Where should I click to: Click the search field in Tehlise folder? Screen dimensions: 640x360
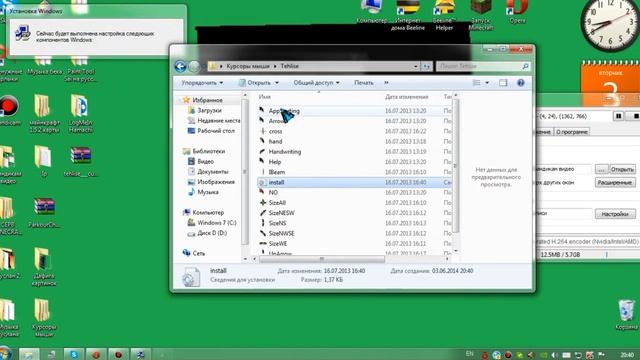coord(482,66)
